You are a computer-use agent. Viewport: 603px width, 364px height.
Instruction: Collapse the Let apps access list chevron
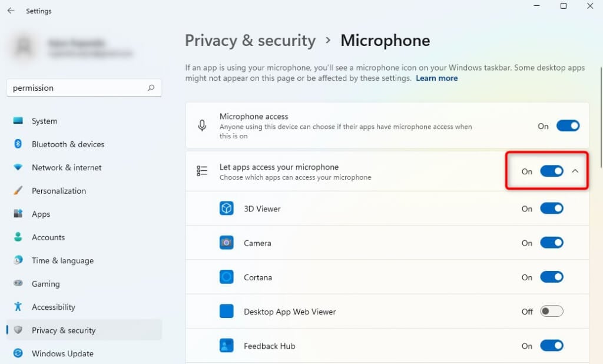[x=575, y=171]
